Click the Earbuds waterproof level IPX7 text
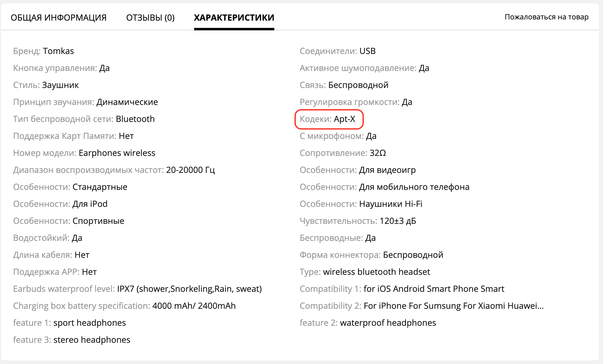603x364 pixels. pos(189,289)
